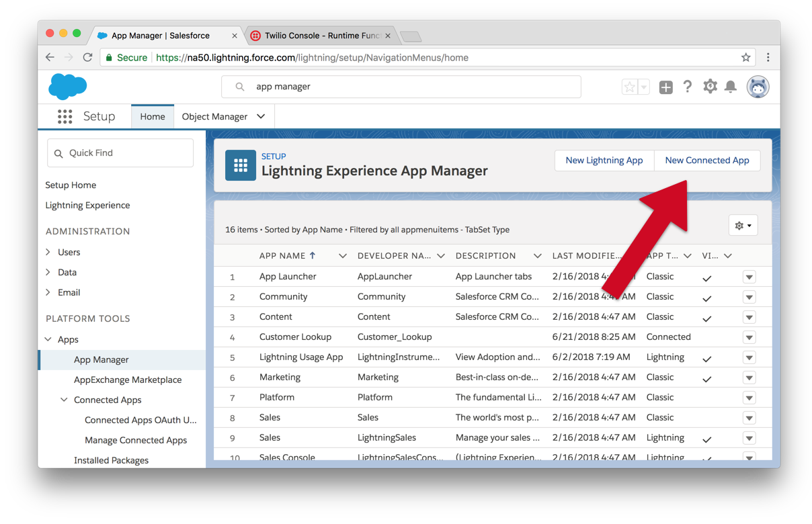Open row actions for LightningSales row

tap(749, 438)
